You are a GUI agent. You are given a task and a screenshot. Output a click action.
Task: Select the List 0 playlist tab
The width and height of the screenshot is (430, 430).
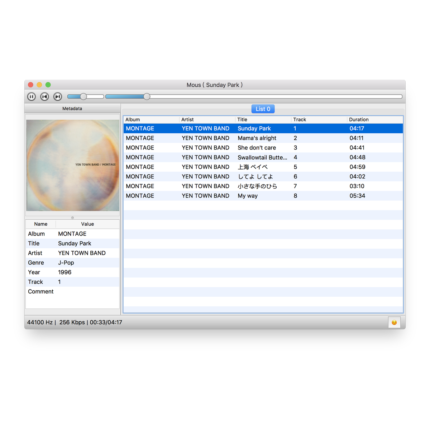pyautogui.click(x=263, y=109)
